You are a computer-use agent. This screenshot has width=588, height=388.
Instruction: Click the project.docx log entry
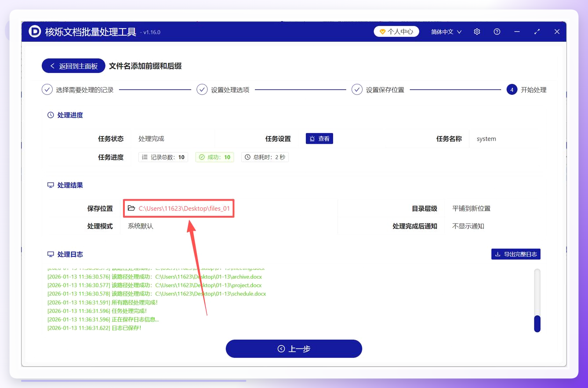(x=155, y=285)
